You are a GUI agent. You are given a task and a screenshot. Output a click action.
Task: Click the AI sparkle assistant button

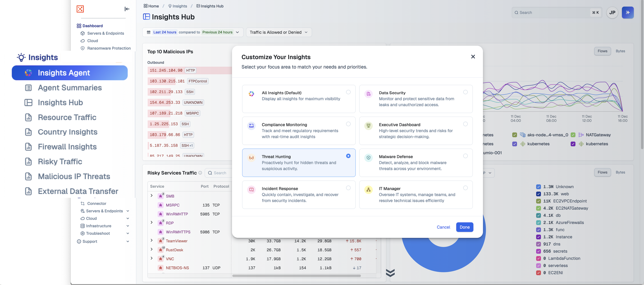[628, 12]
